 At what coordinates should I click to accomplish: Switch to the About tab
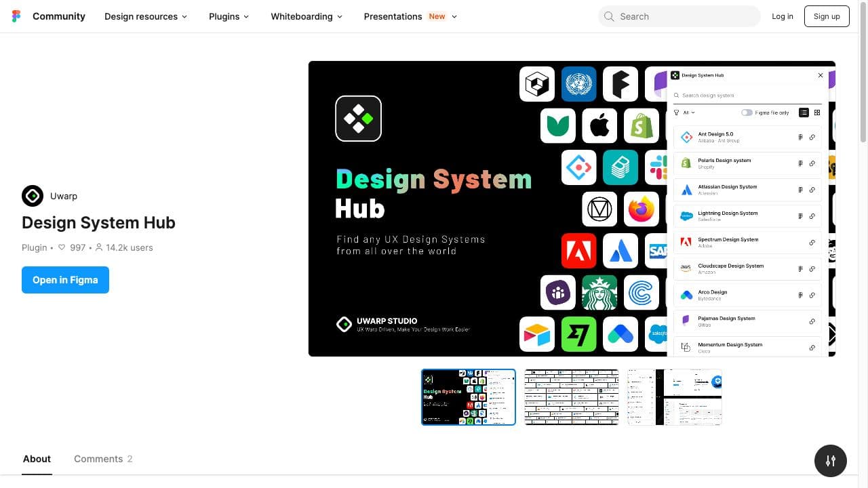pos(37,459)
